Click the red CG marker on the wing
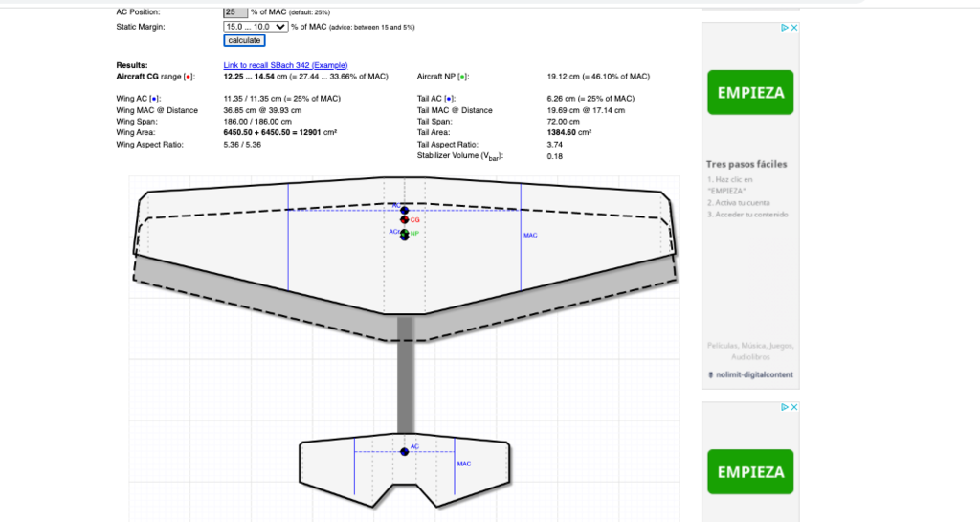 click(x=405, y=219)
